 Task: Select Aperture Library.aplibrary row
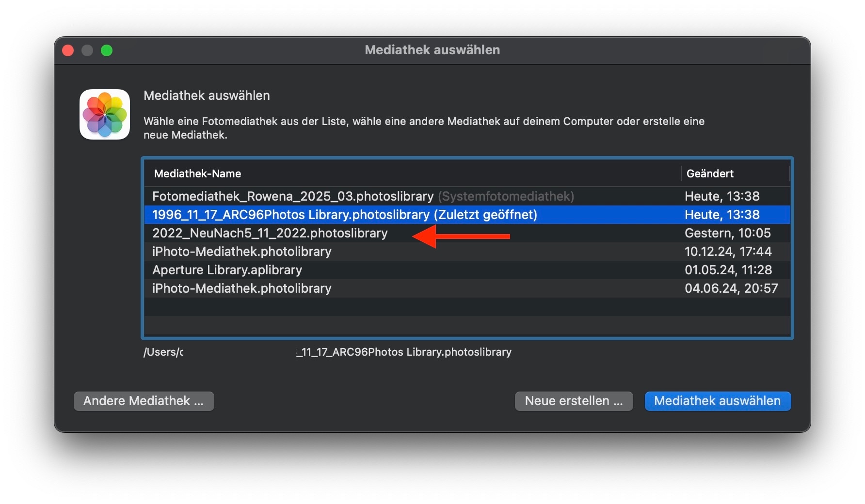coord(227,270)
